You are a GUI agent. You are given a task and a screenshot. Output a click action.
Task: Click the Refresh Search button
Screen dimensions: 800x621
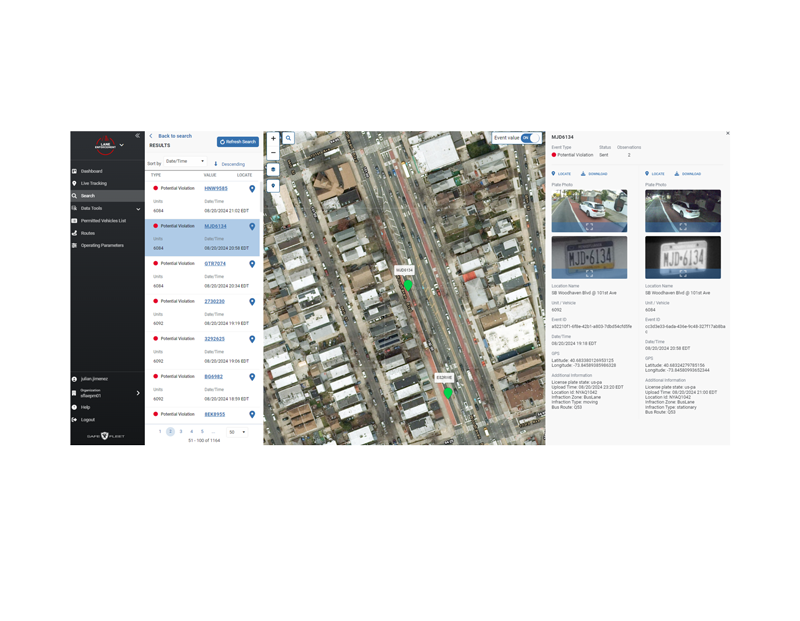coord(238,142)
